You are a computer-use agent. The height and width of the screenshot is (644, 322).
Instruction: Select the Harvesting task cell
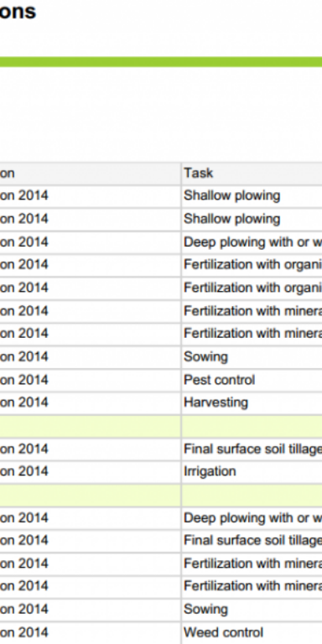(252, 402)
